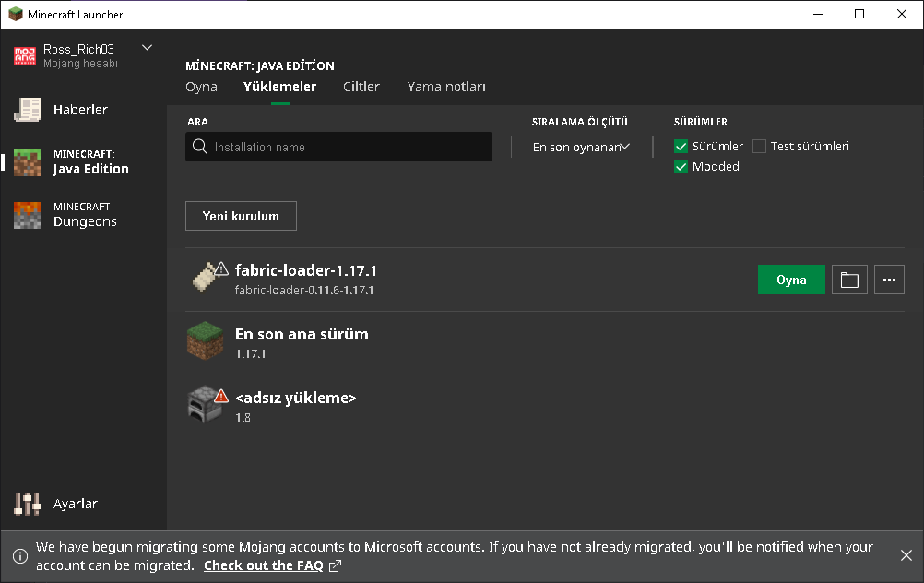Click the grass block icon
This screenshot has width=924, height=583.
coord(205,340)
